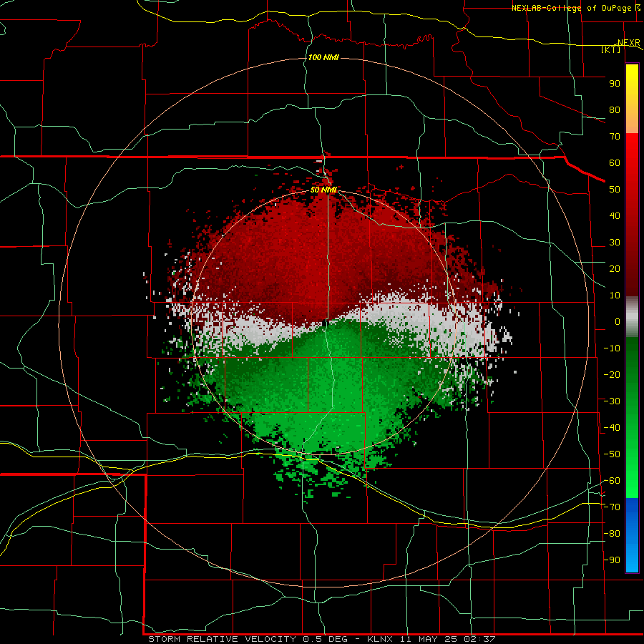Screen dimensions: 644x644
Task: Click the KLNX radar site identifier
Action: click(381, 639)
